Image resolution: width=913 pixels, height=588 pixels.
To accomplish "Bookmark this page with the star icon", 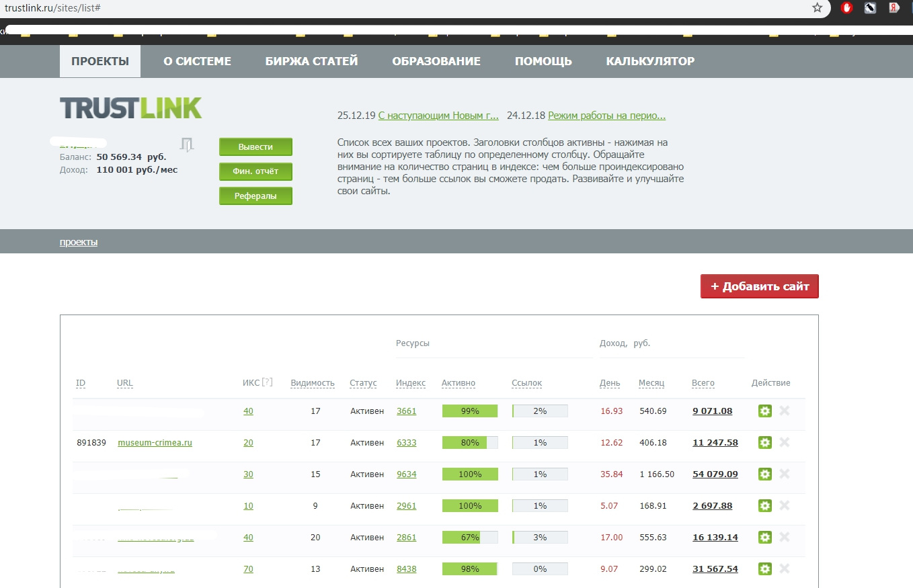I will (x=818, y=8).
